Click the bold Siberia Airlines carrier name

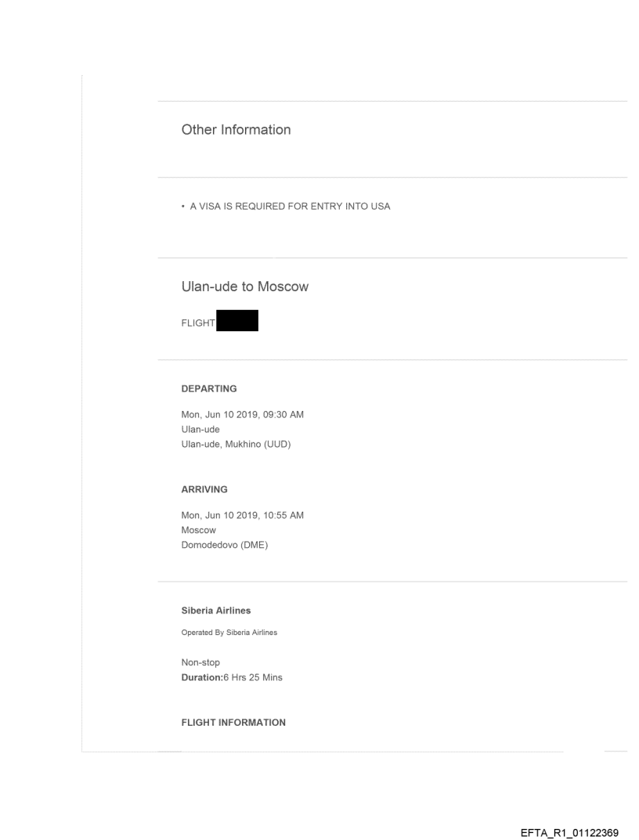(x=216, y=611)
